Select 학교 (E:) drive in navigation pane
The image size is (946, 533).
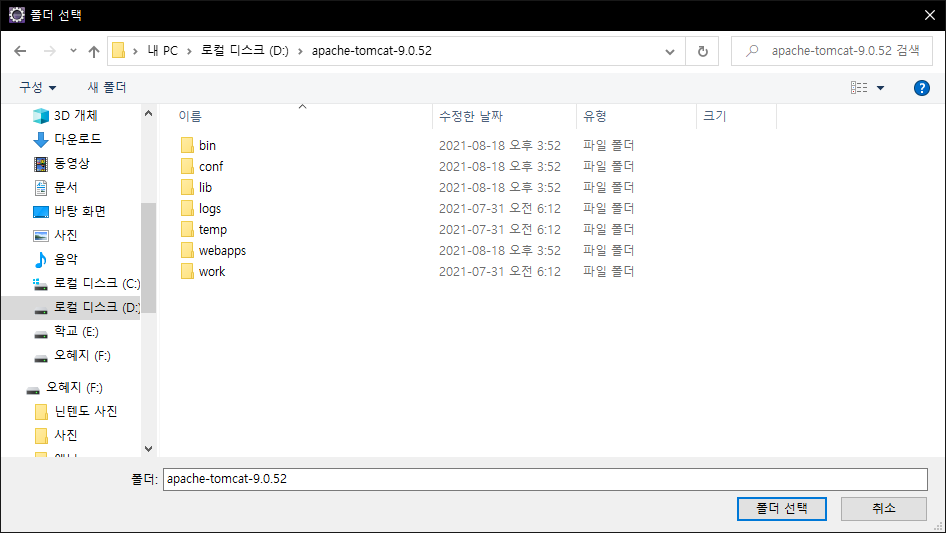76,331
